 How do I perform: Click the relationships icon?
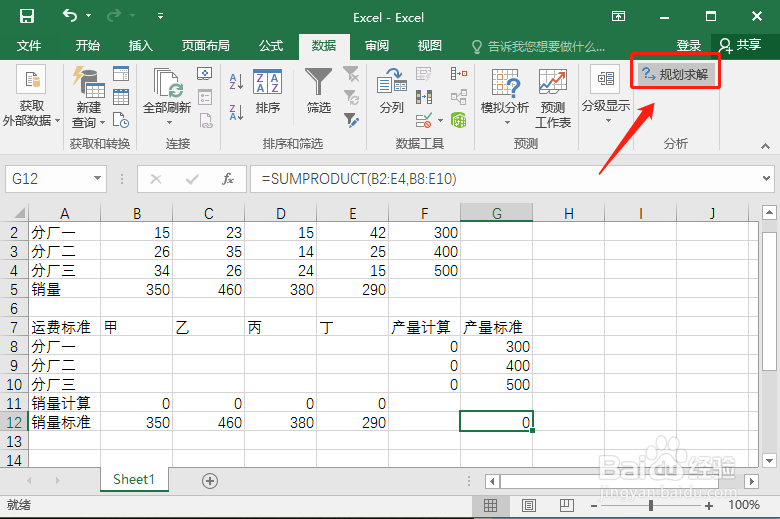[459, 97]
